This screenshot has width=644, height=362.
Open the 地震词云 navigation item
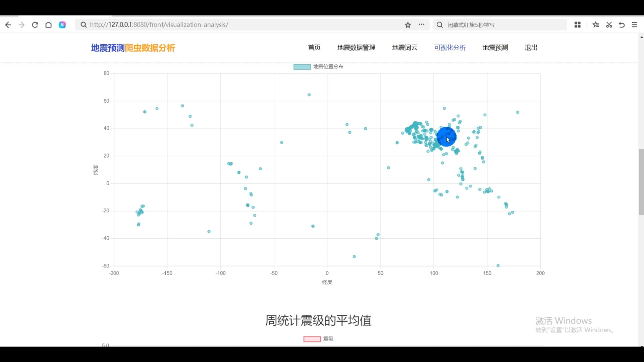click(x=405, y=48)
